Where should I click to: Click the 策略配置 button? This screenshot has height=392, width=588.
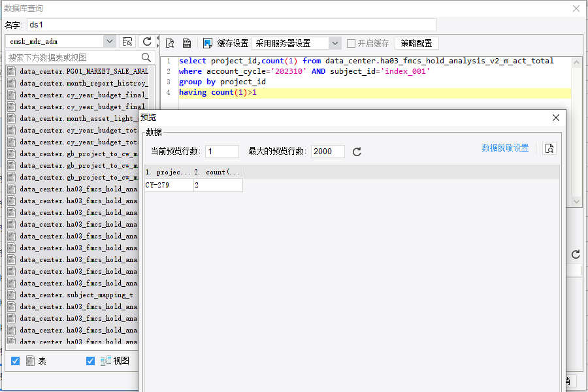(417, 44)
